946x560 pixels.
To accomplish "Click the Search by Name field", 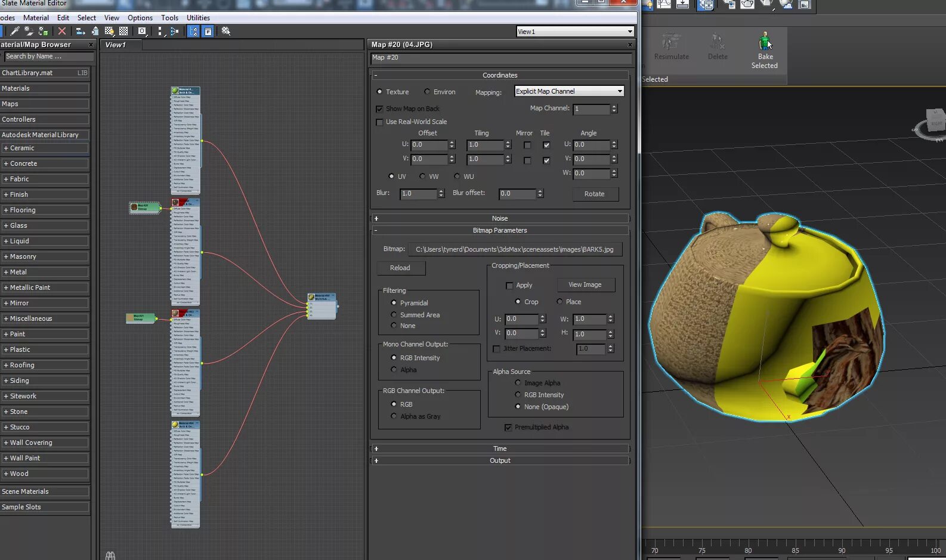I will click(x=49, y=57).
